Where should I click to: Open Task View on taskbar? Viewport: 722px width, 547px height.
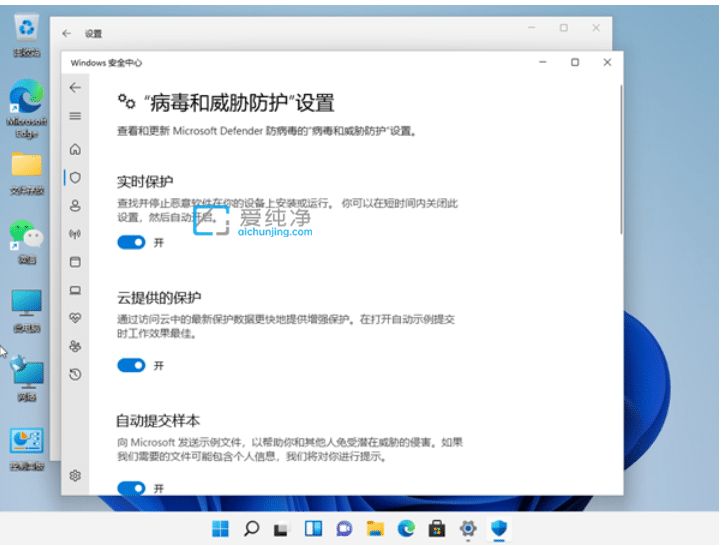282,529
